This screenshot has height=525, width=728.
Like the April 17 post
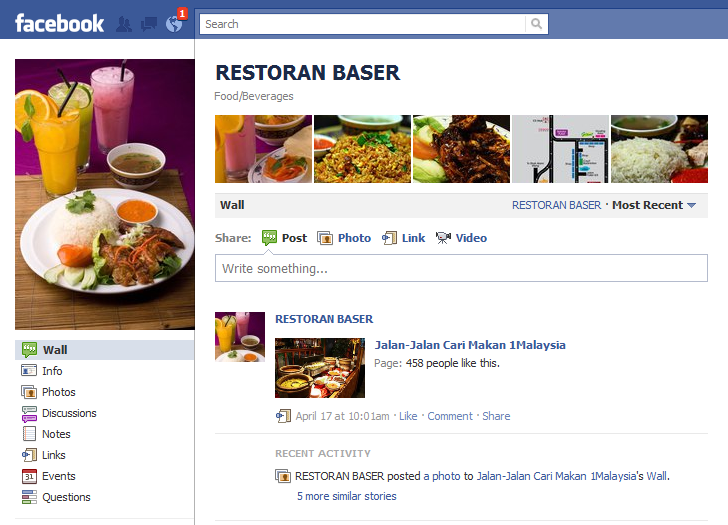pyautogui.click(x=408, y=416)
